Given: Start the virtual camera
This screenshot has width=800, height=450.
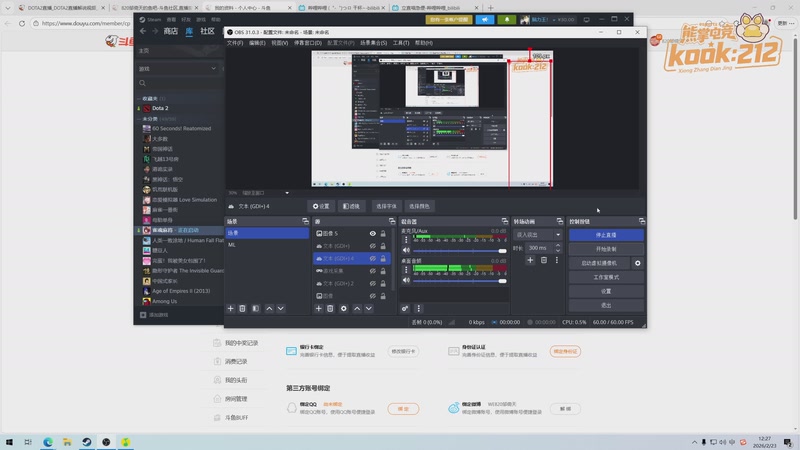Looking at the screenshot, I should coord(599,263).
